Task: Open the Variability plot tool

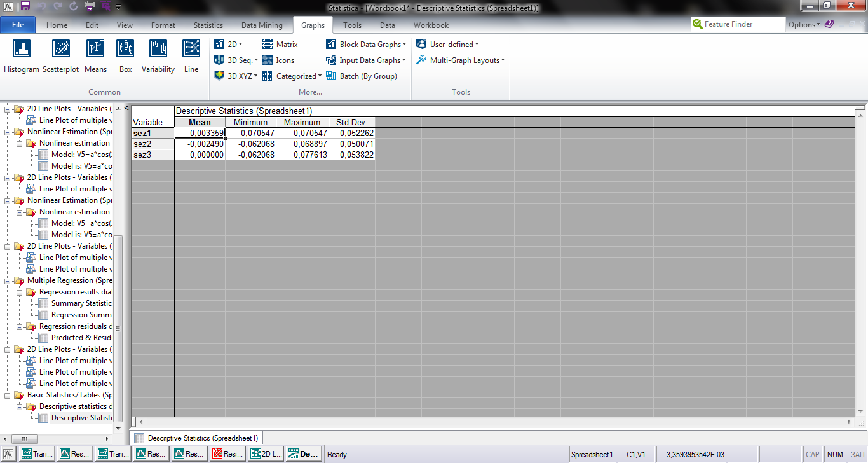Action: (x=158, y=56)
